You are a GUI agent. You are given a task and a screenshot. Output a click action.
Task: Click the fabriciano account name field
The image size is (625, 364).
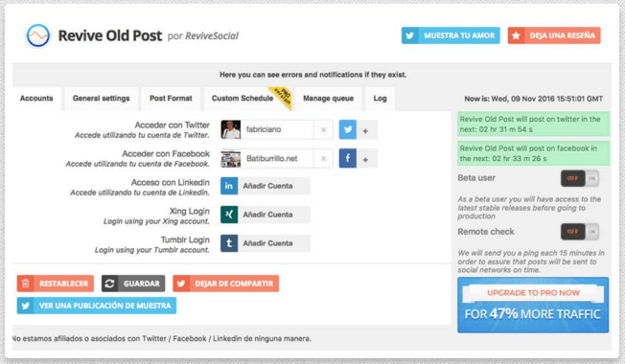(277, 130)
